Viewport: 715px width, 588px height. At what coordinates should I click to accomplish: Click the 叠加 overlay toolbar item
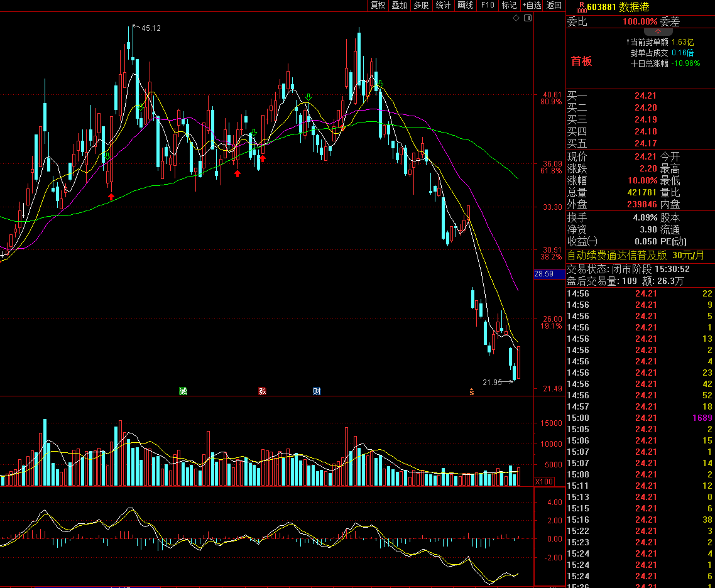(399, 6)
